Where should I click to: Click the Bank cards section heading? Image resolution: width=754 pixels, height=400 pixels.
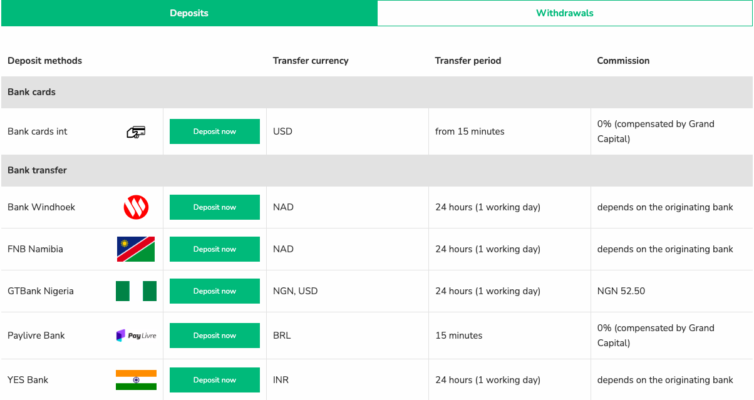click(31, 92)
